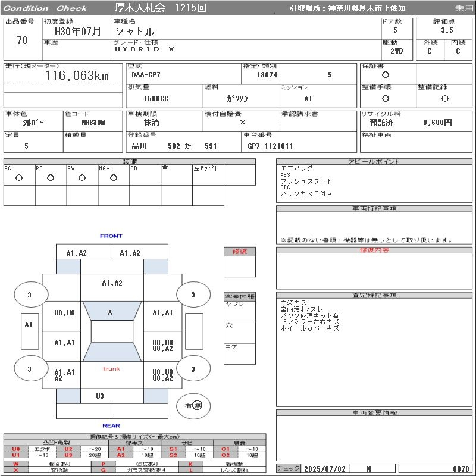Click the circle mark under 整備手帳

coord(386,98)
